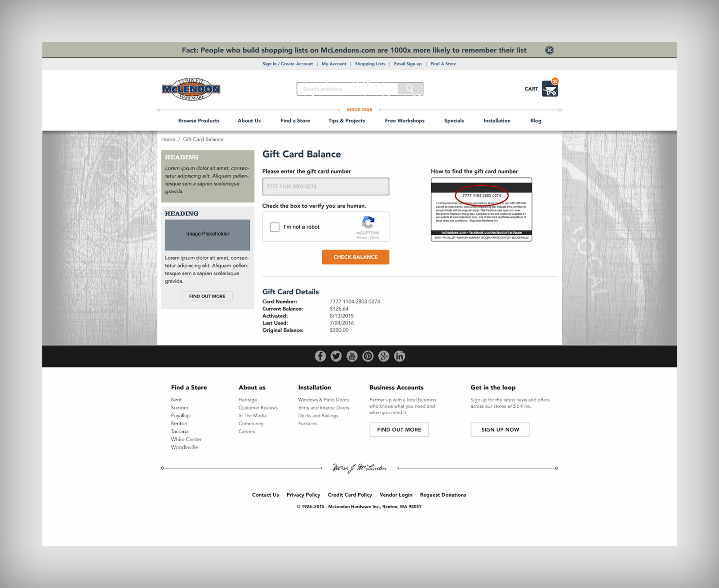This screenshot has height=588, width=719.
Task: Open Decks and Railings link
Action: [318, 416]
